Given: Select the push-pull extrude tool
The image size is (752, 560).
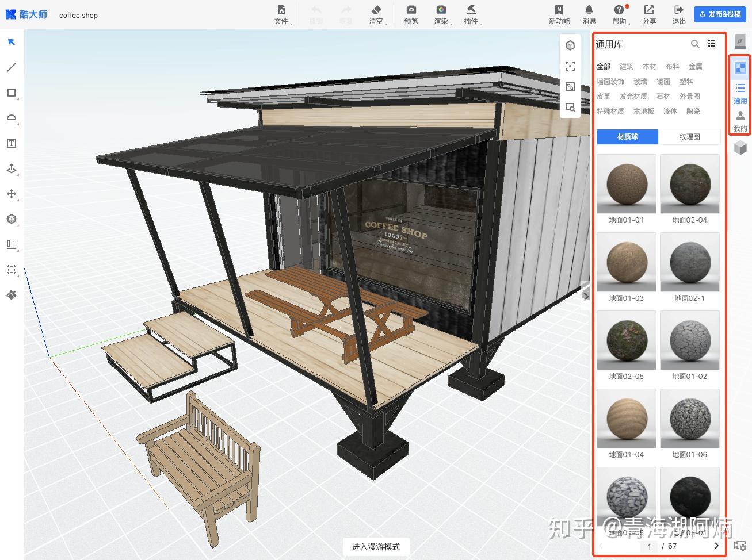Looking at the screenshot, I should tap(12, 168).
